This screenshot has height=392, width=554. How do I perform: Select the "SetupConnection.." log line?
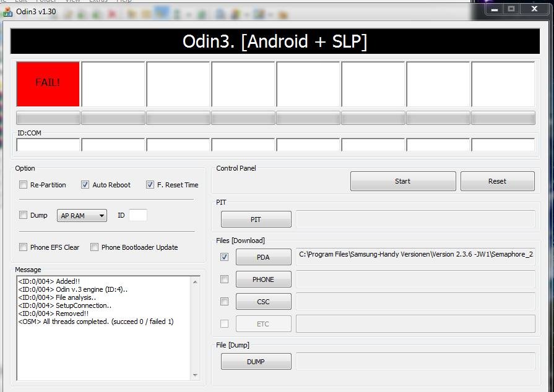(x=64, y=305)
